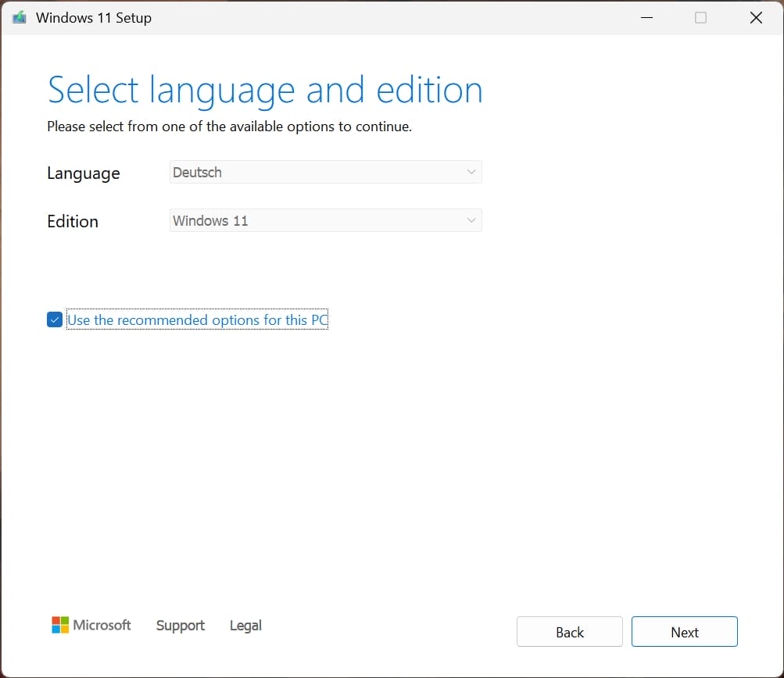Open the Language dropdown
784x678 pixels.
pos(325,172)
